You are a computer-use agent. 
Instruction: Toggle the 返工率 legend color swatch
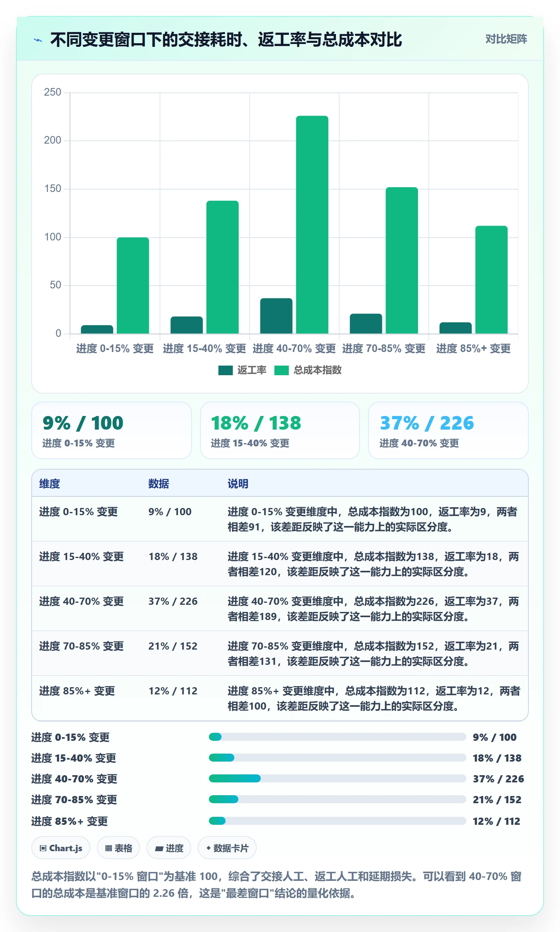[226, 370]
